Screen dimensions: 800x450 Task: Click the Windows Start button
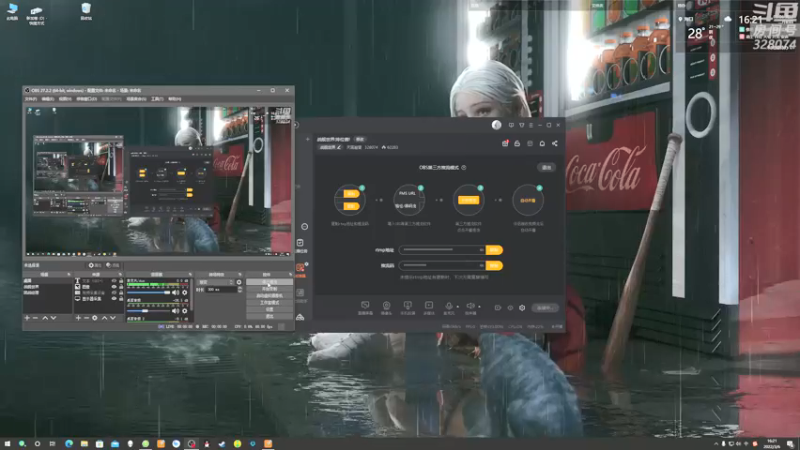click(x=7, y=444)
